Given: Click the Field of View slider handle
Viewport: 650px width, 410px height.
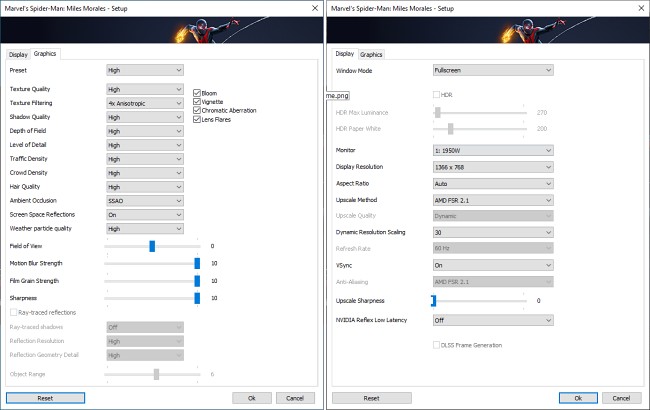Looking at the screenshot, I should coord(152,246).
